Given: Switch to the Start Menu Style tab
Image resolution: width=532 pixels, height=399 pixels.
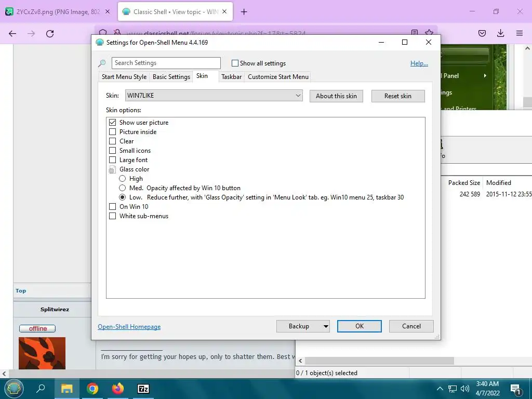Looking at the screenshot, I should click(x=124, y=77).
